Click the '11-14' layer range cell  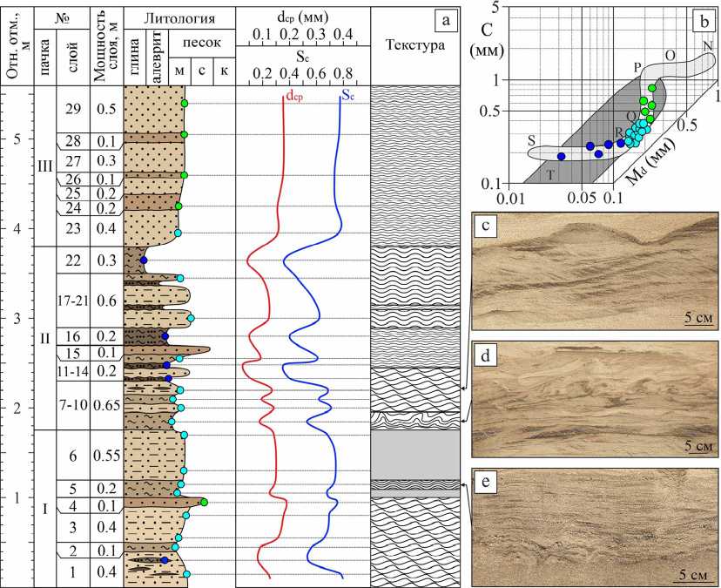73,371
